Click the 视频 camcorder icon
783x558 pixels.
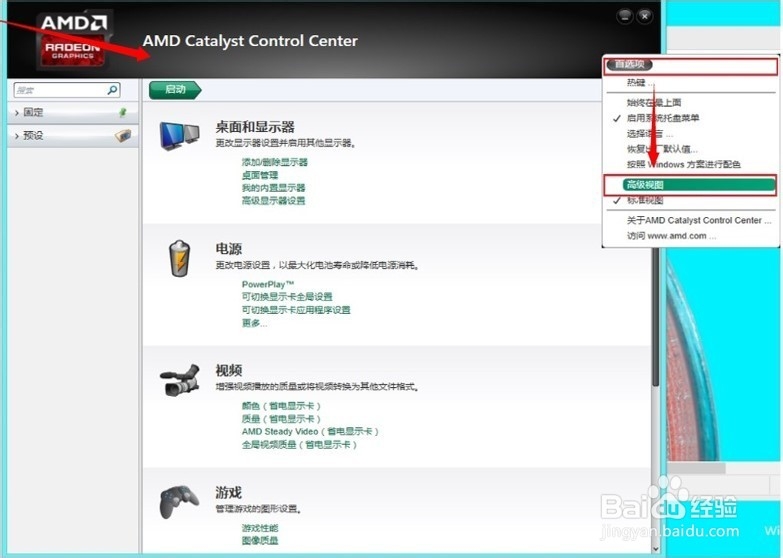tap(179, 381)
